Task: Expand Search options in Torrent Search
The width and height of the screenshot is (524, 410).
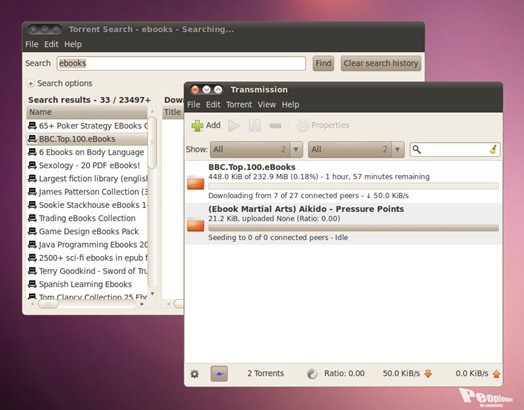Action: 30,83
